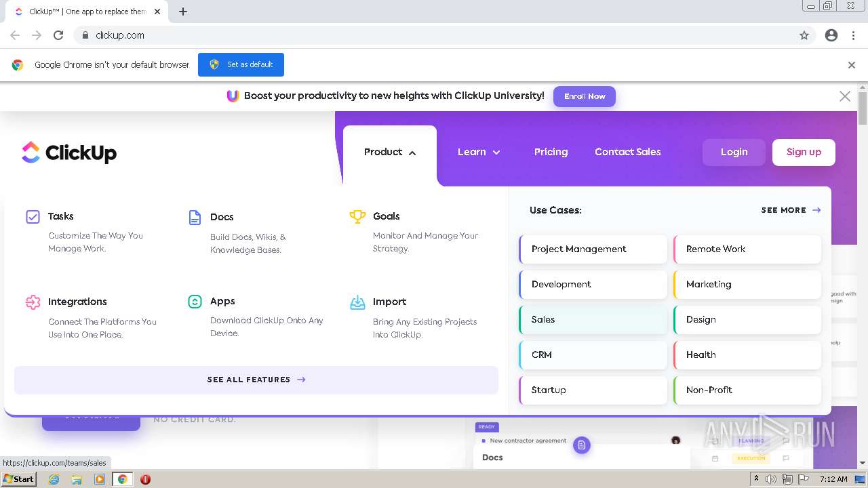This screenshot has width=868, height=488.
Task: Show hidden system tray icons
Action: click(756, 479)
